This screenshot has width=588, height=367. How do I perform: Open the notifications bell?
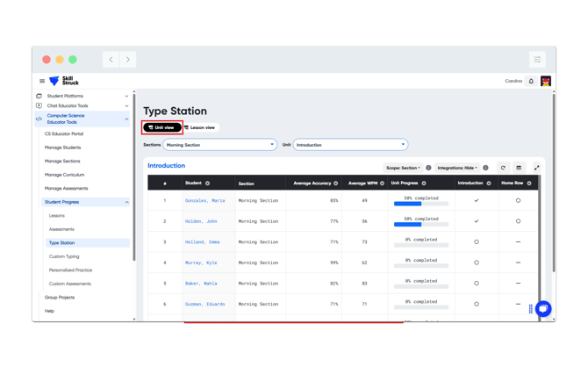coord(531,81)
